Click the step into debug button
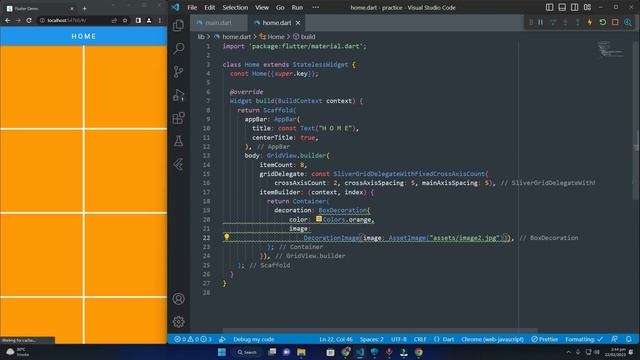The height and width of the screenshot is (360, 640). point(565,22)
